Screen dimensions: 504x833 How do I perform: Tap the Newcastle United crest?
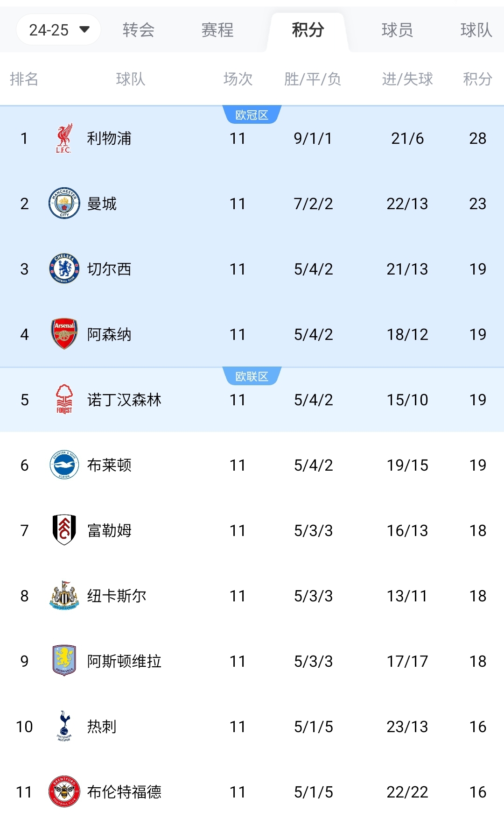64,596
